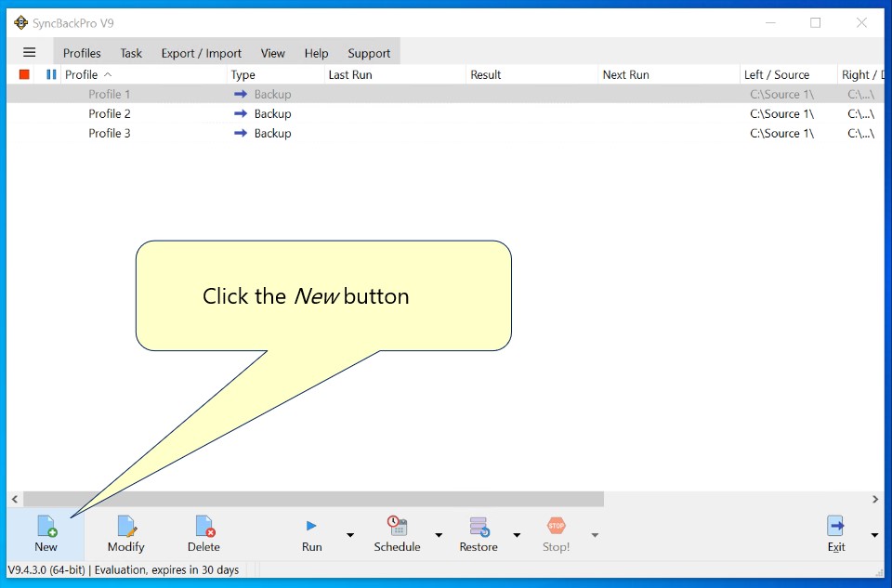Open the hamburger menu icon

[x=29, y=53]
